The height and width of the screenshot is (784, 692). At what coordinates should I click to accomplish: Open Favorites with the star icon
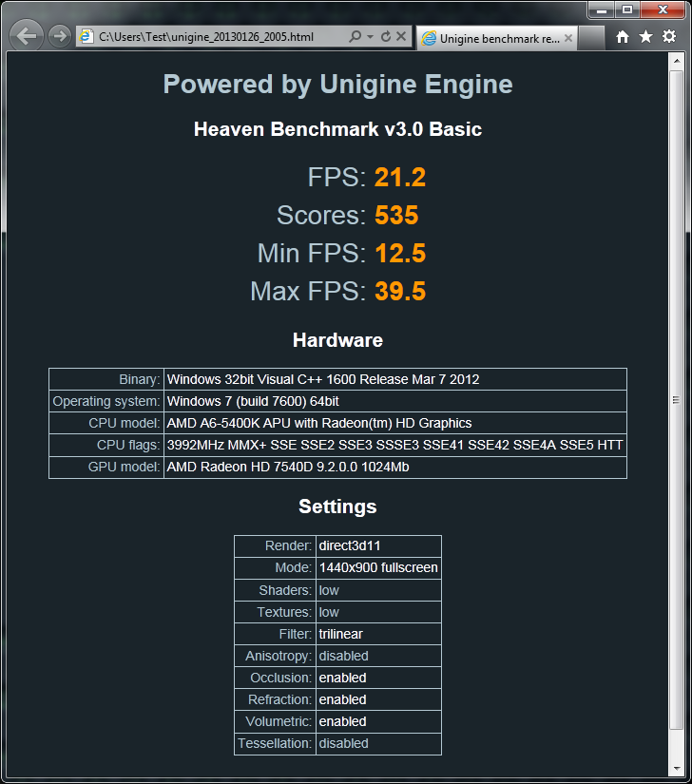(646, 36)
